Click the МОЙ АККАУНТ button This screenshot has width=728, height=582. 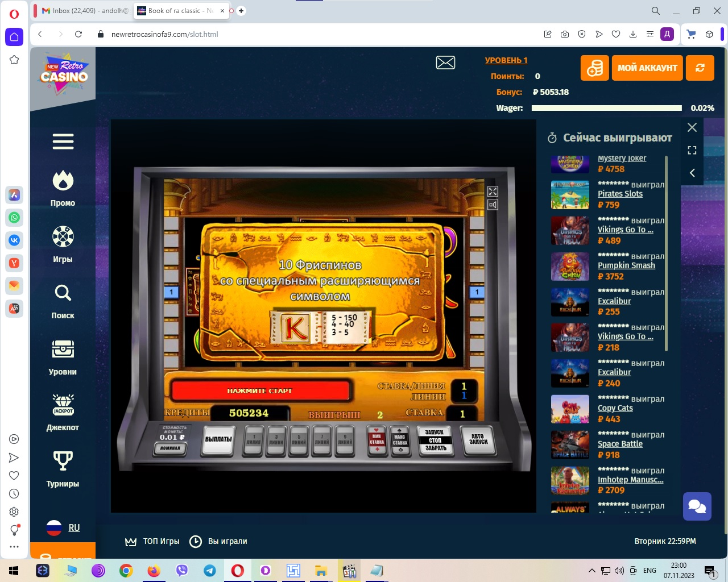pos(647,68)
